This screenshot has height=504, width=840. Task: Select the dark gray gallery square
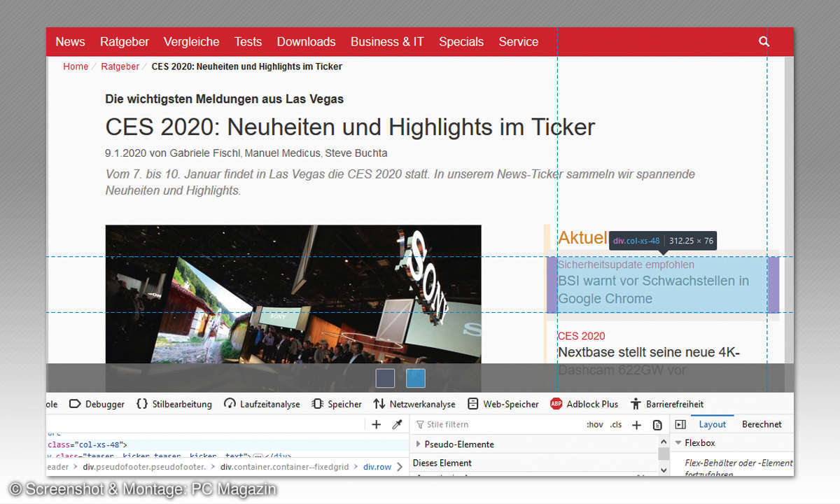click(x=386, y=378)
